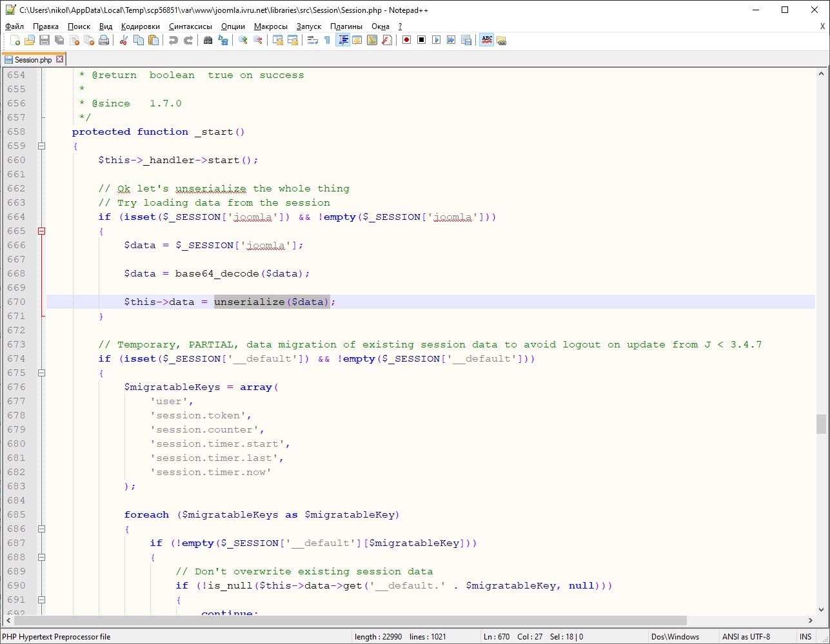Open the Поиск menu
The height and width of the screenshot is (644, 830).
[x=79, y=26]
